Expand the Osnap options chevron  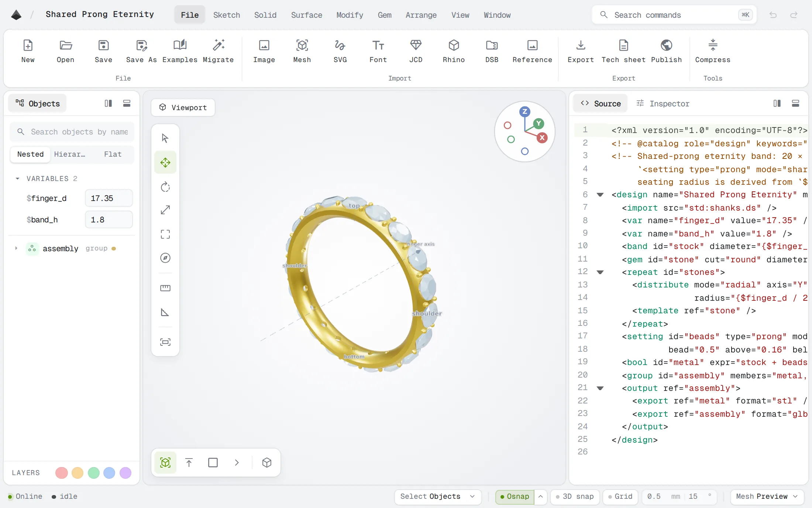click(x=540, y=497)
